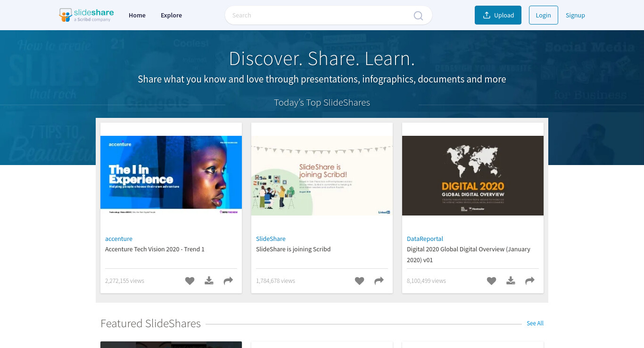Screen dimensions: 644x348
Task: Click the Discover. Share. Learn. headline
Action: (x=322, y=58)
